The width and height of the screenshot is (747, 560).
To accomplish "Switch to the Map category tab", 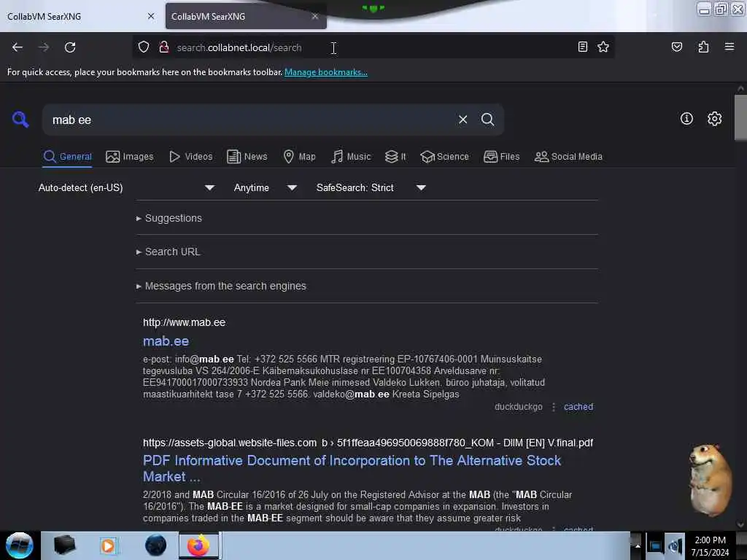I will point(299,157).
